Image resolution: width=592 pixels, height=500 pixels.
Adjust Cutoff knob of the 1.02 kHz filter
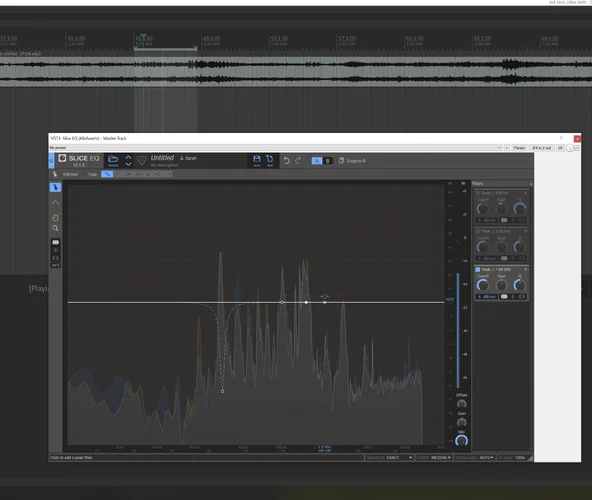483,247
